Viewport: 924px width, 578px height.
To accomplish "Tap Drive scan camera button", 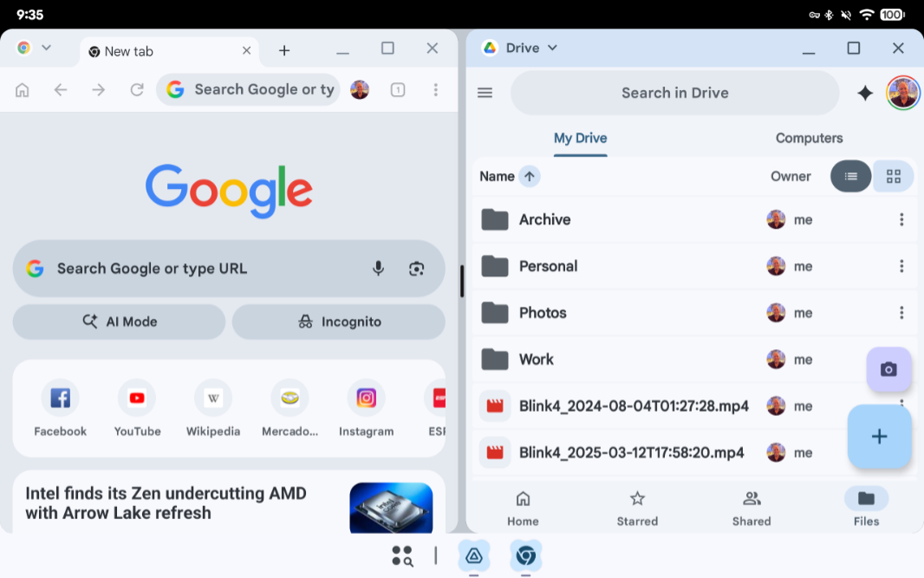I will 888,369.
